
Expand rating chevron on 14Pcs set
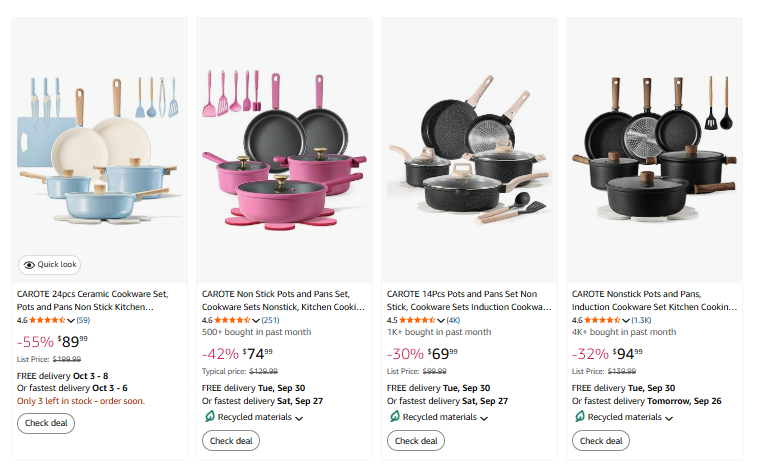click(x=441, y=321)
